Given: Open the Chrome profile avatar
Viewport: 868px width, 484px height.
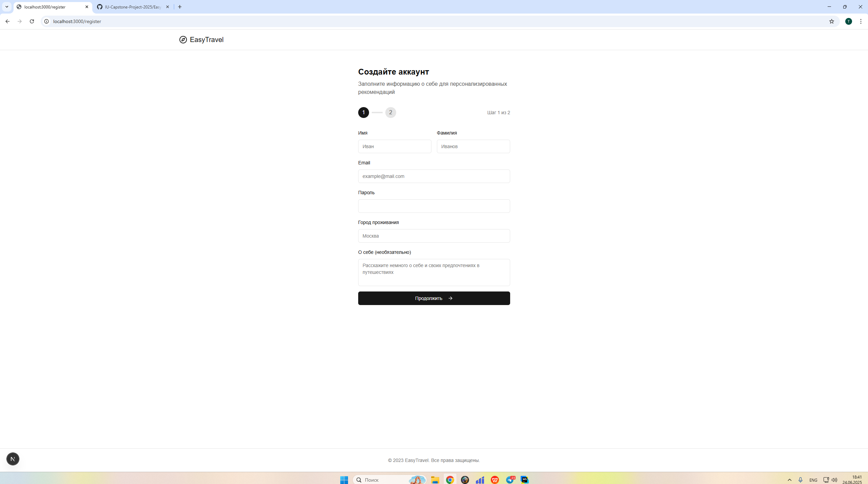Looking at the screenshot, I should coord(848,21).
